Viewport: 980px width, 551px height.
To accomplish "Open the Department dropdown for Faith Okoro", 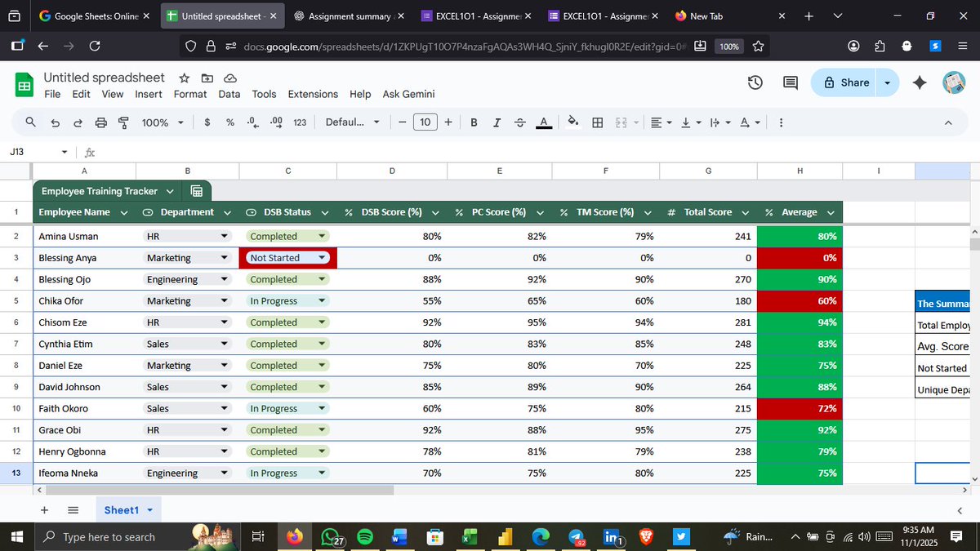I will (225, 408).
